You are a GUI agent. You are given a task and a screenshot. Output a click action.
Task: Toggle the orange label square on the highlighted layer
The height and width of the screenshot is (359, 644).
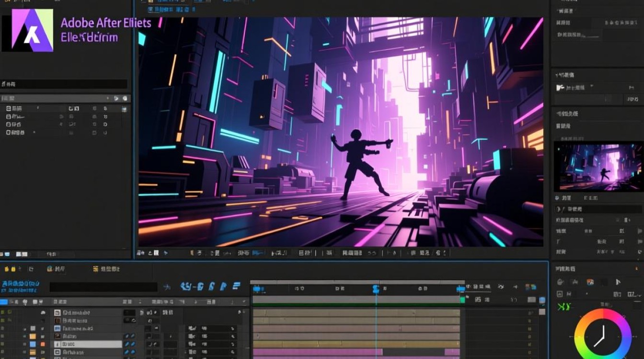[43, 344]
